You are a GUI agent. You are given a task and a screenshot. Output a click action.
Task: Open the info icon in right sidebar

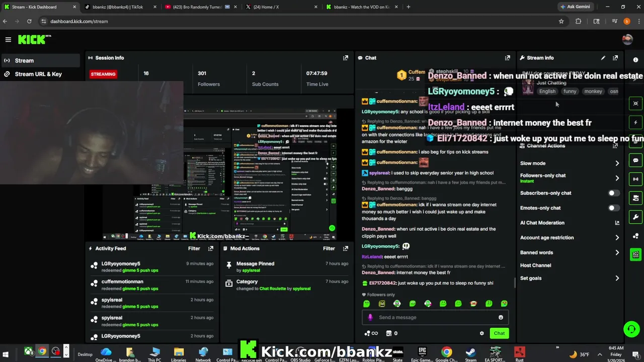click(x=635, y=60)
